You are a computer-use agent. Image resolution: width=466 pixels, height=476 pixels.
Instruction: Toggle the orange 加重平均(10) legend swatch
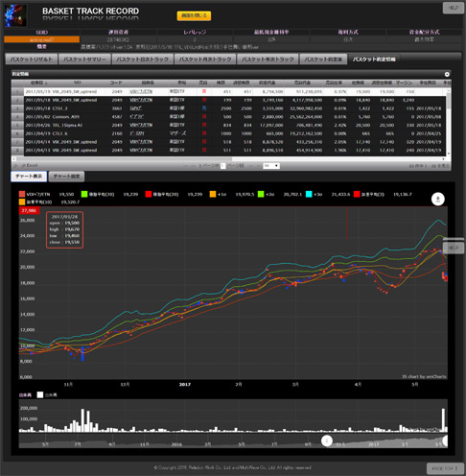[x=22, y=202]
